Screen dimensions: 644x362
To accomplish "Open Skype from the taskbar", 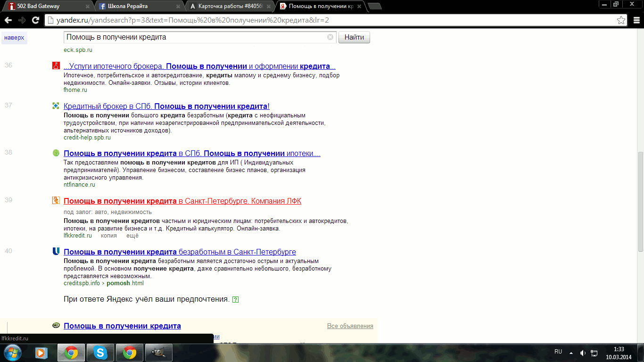I will (x=100, y=353).
